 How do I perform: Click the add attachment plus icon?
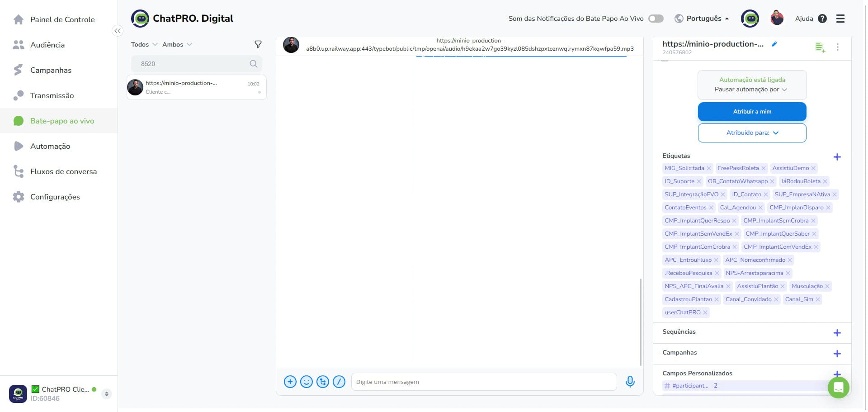(290, 382)
